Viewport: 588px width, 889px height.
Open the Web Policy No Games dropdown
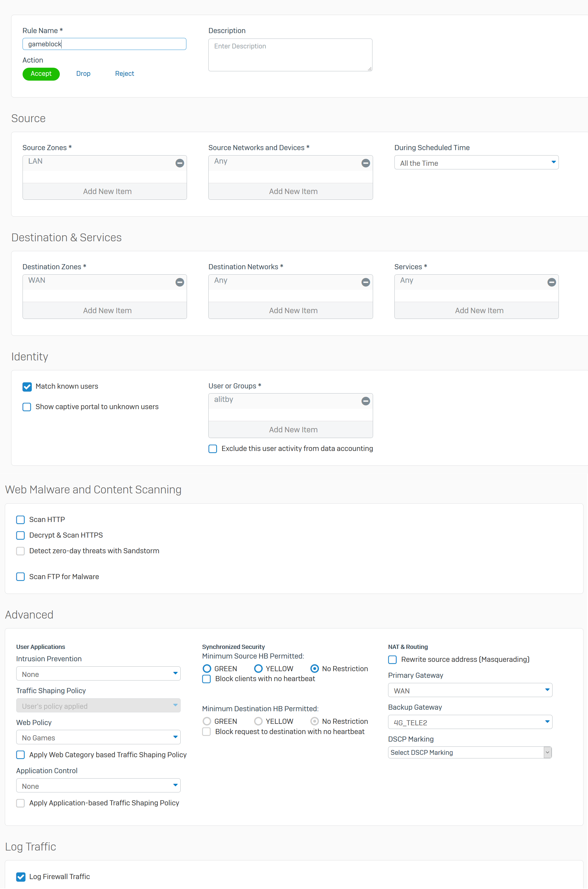tap(98, 737)
